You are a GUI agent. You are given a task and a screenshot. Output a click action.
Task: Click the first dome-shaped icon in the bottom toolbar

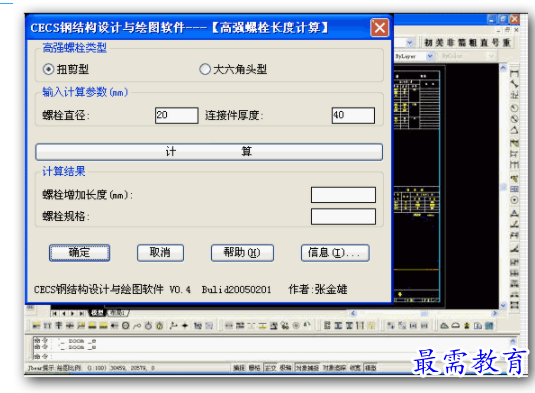pos(444,326)
